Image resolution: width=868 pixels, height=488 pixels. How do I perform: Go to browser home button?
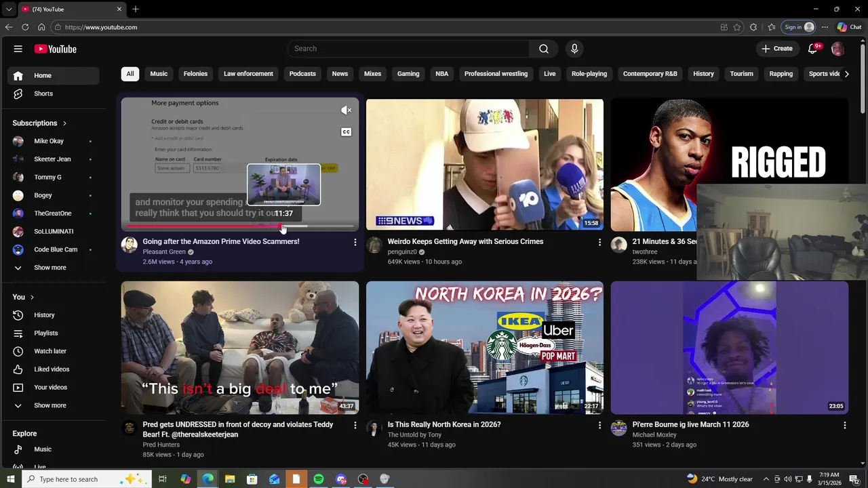41,27
